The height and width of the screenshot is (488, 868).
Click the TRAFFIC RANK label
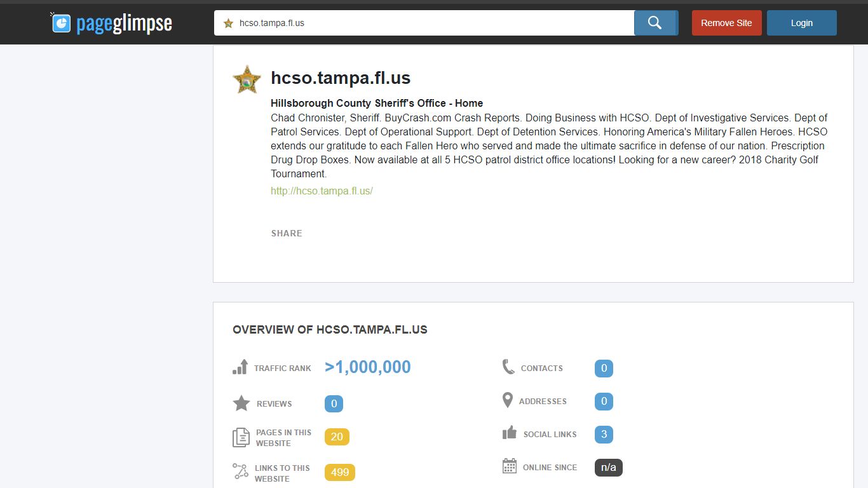283,368
